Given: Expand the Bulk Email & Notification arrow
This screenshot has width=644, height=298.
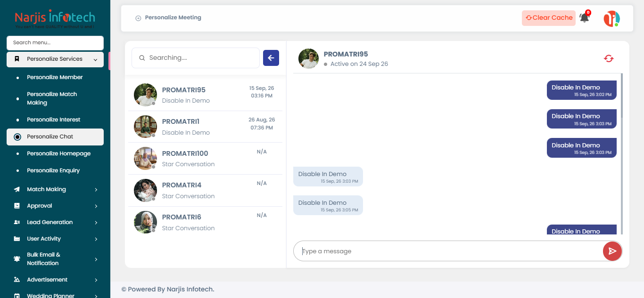Looking at the screenshot, I should 96,259.
